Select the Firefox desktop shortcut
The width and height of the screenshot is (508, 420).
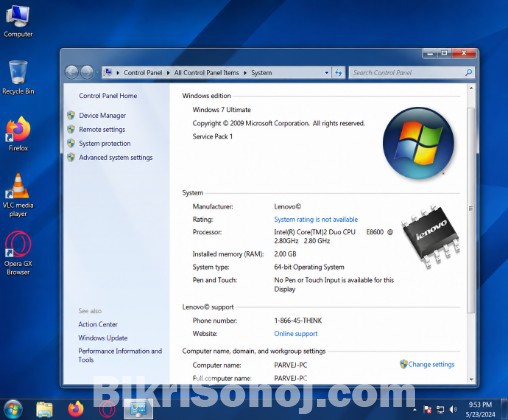click(18, 134)
